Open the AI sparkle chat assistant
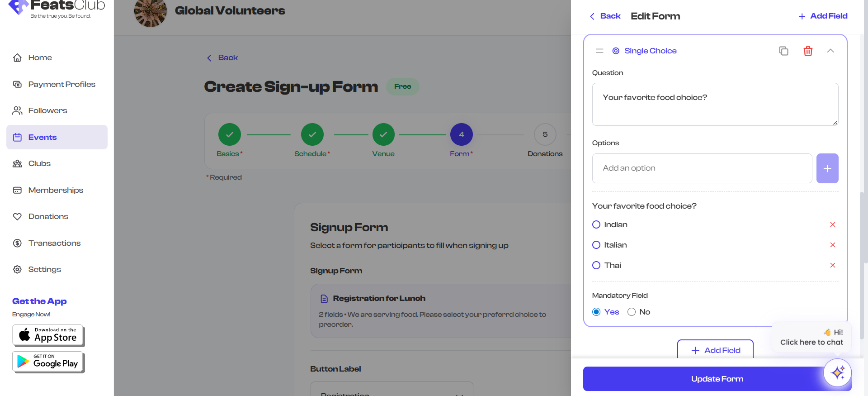This screenshot has width=868, height=396. coord(837,372)
